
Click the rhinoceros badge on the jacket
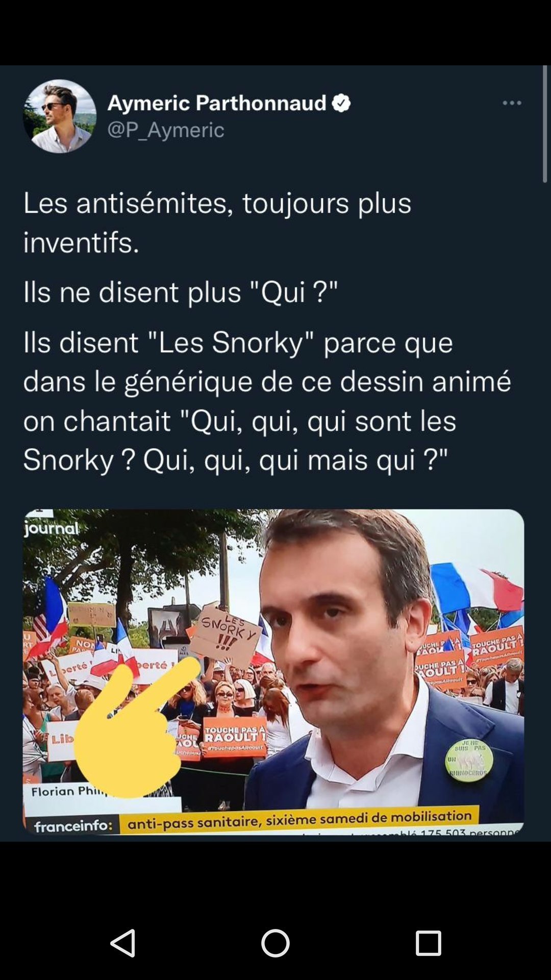469,760
